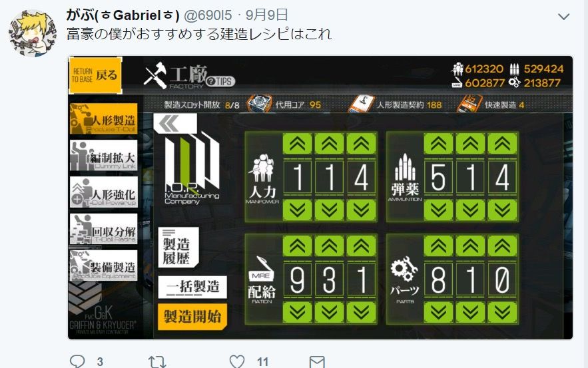Increase the manpower hundreds digit with the up arrow
Image resolution: width=588 pixels, height=368 pixels.
[x=298, y=144]
